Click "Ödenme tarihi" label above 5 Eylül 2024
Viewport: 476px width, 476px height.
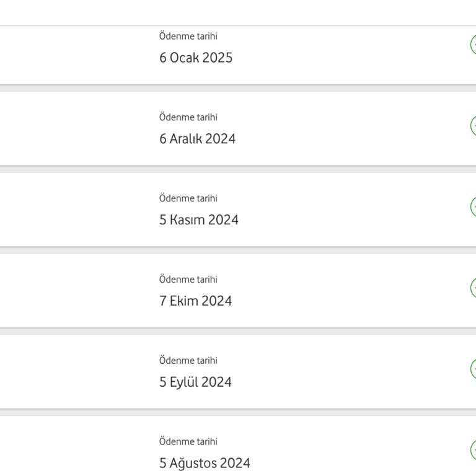(188, 361)
